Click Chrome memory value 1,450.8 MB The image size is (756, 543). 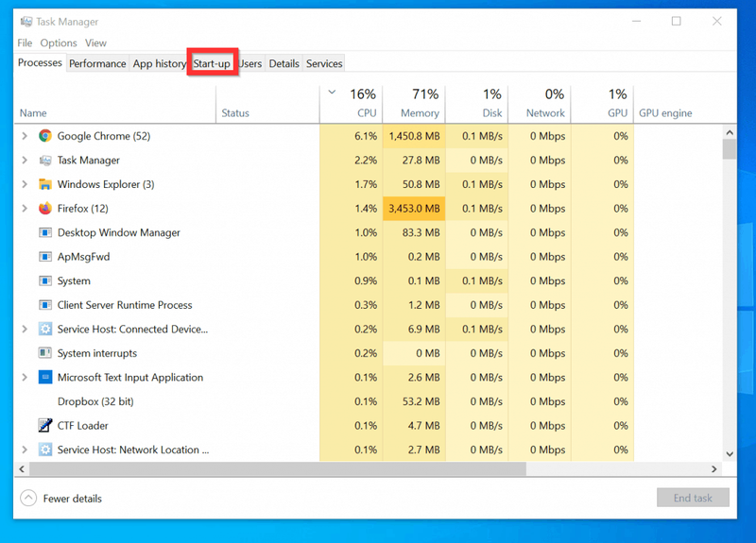(414, 136)
